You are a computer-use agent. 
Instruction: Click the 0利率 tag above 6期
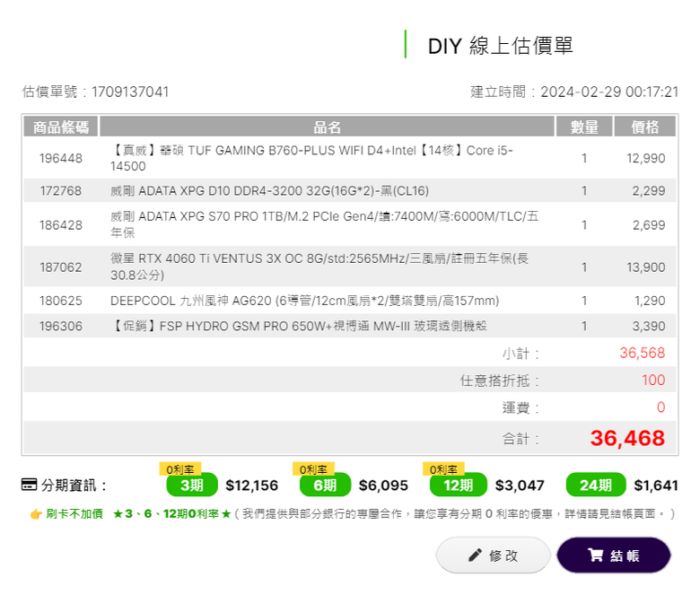(x=313, y=469)
